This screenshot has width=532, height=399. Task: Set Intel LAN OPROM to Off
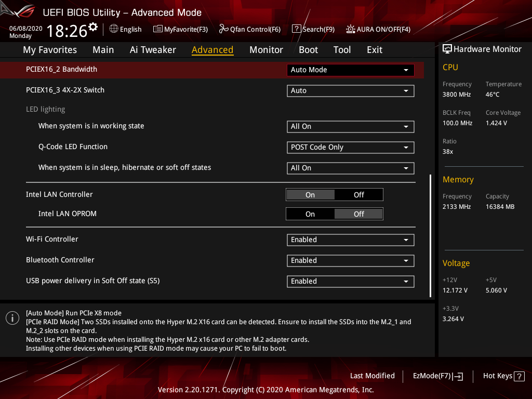[358, 214]
